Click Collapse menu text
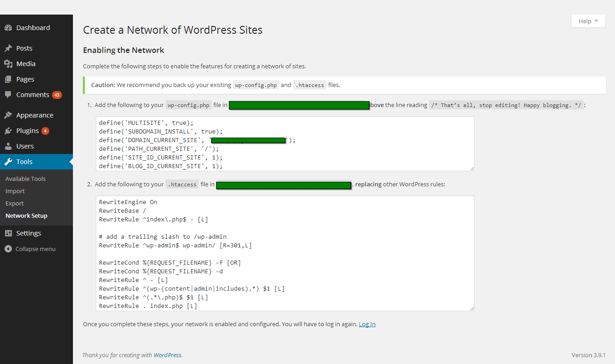Screen dimensions: 615x364 36,249
